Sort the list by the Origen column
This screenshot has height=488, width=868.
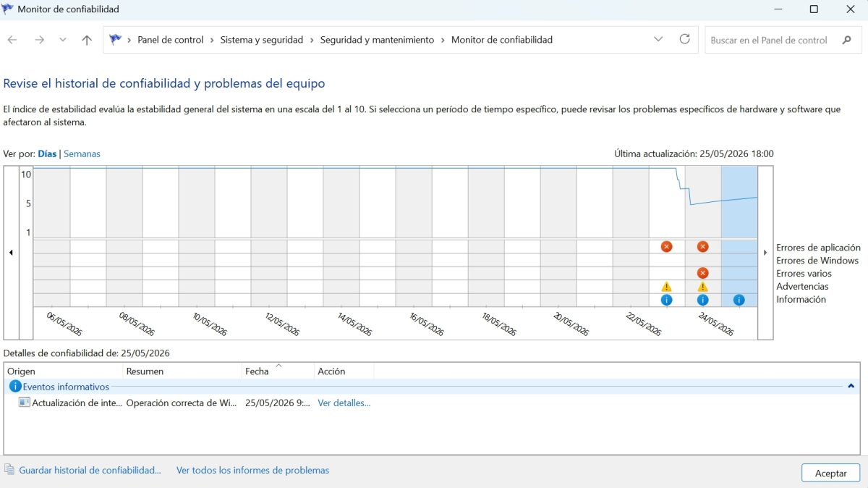[64, 371]
